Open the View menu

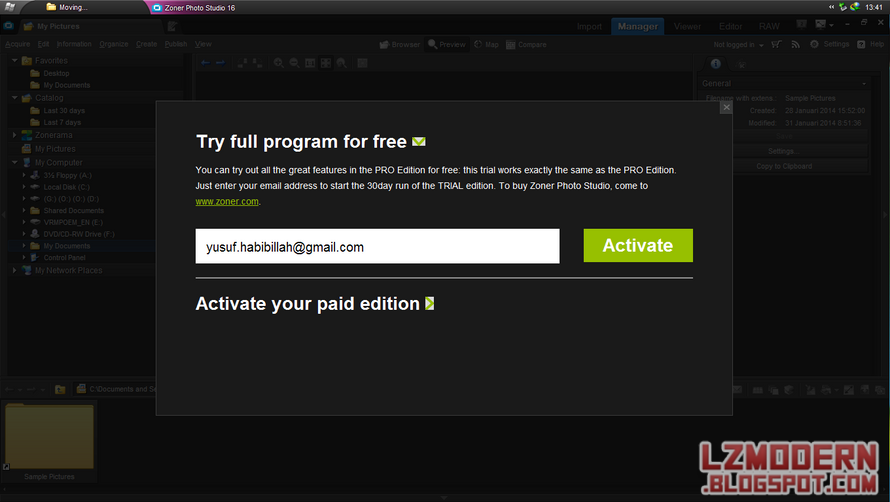(x=203, y=44)
